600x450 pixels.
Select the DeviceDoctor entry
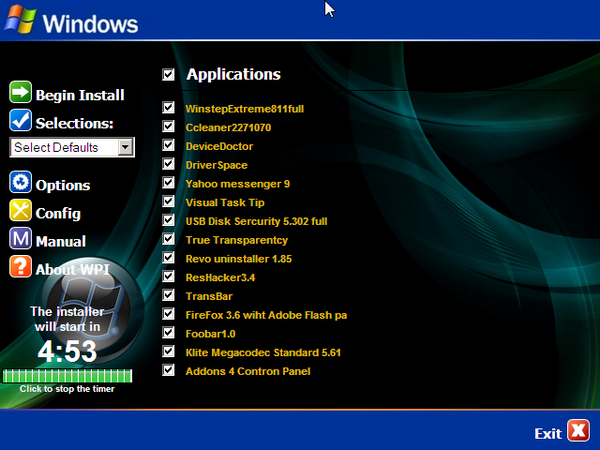(219, 146)
